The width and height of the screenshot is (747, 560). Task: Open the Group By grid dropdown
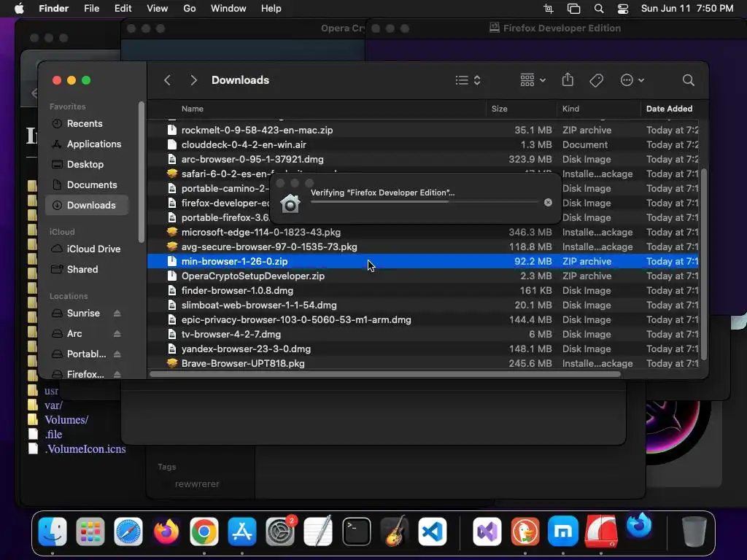[533, 80]
